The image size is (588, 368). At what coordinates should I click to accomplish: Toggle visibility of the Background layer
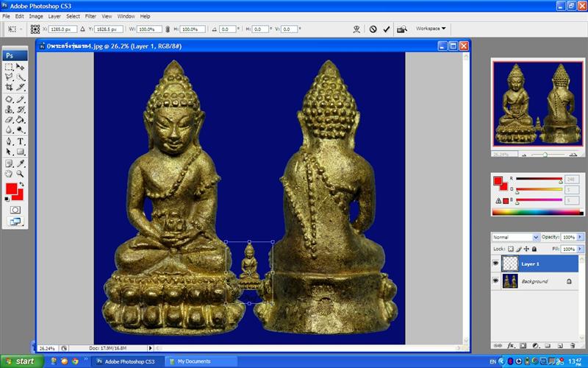tap(495, 281)
